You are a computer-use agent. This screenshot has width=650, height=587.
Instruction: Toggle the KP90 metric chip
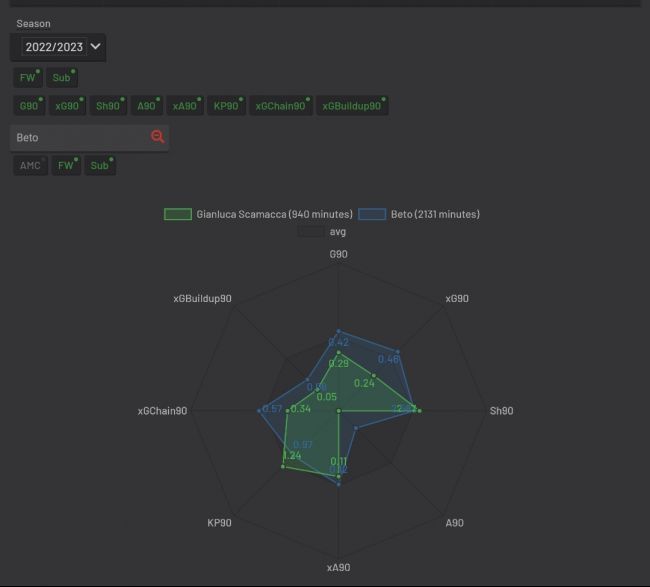(x=226, y=106)
